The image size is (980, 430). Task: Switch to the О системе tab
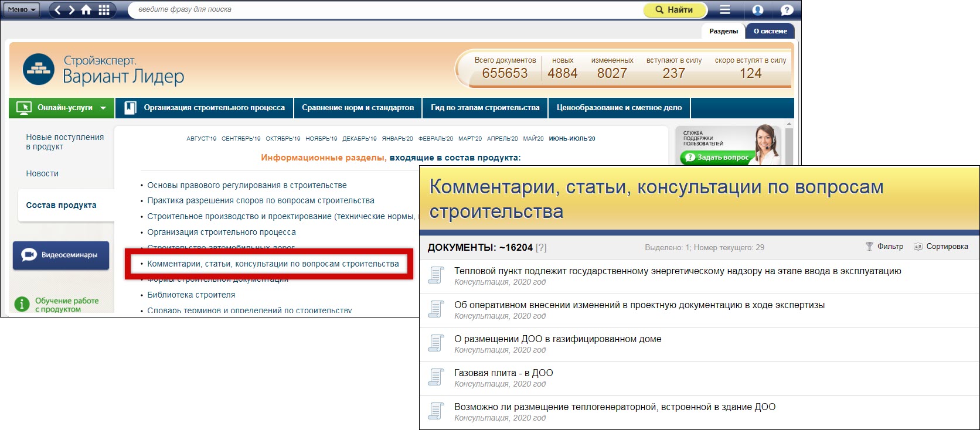[770, 31]
